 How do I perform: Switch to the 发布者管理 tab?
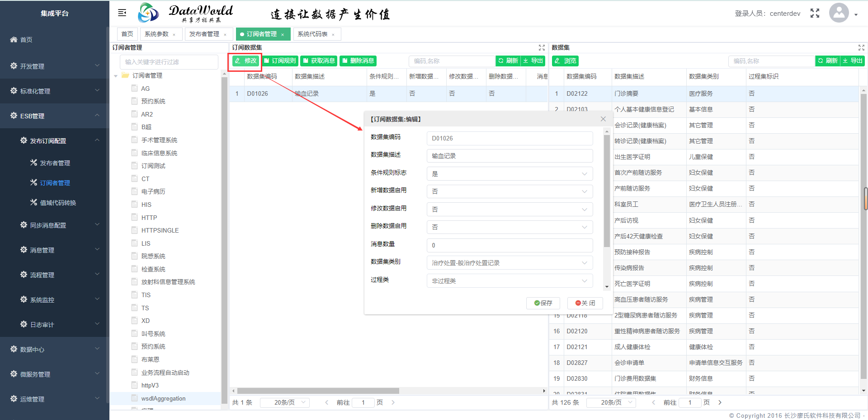[x=208, y=34]
